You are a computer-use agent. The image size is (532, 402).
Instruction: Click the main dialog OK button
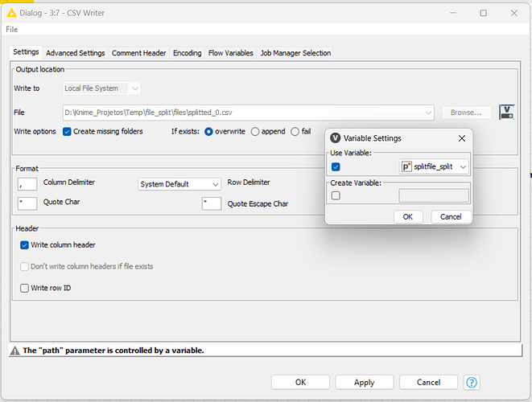pos(300,383)
